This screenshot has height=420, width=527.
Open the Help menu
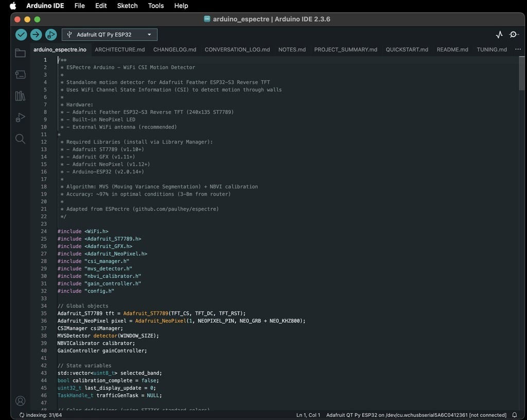tap(181, 6)
